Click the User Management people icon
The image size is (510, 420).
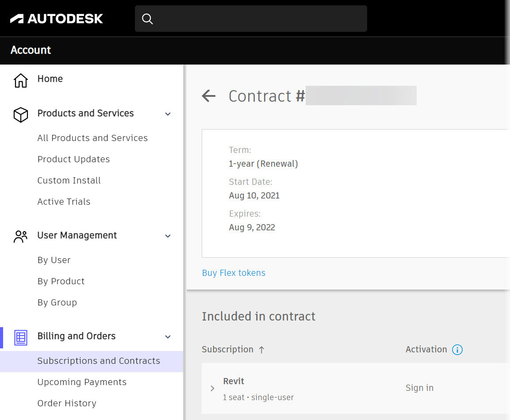pos(20,236)
